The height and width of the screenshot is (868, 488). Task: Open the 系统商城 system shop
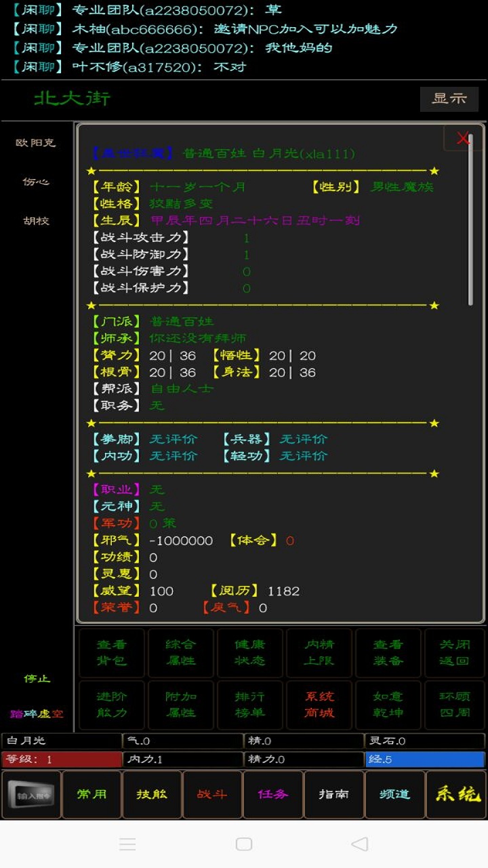[x=319, y=705]
